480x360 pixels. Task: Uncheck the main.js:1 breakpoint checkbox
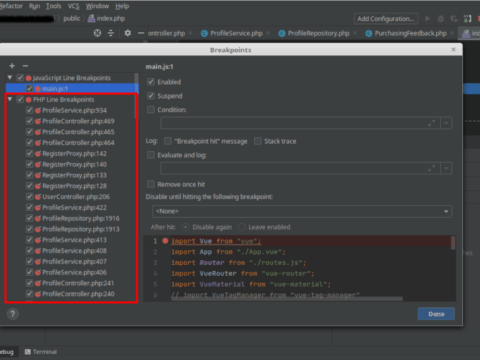(29, 88)
